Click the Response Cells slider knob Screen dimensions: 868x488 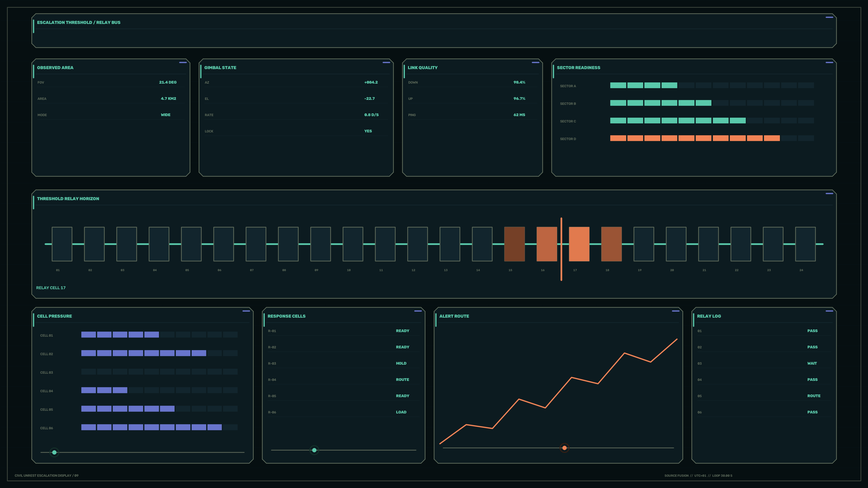(314, 450)
